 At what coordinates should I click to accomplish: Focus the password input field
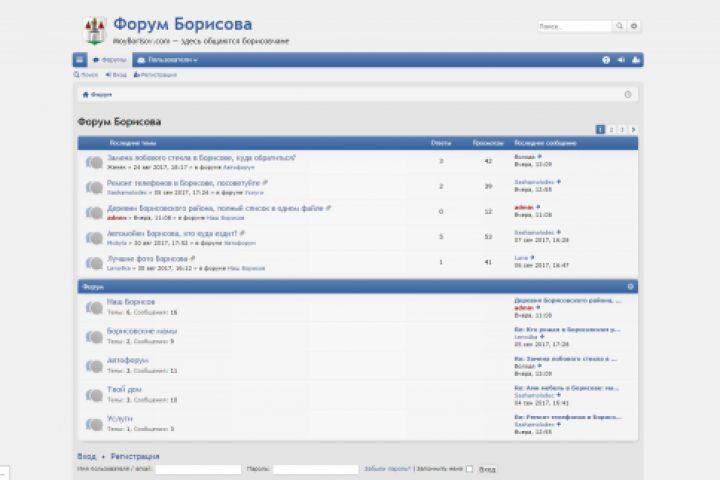(x=316, y=469)
